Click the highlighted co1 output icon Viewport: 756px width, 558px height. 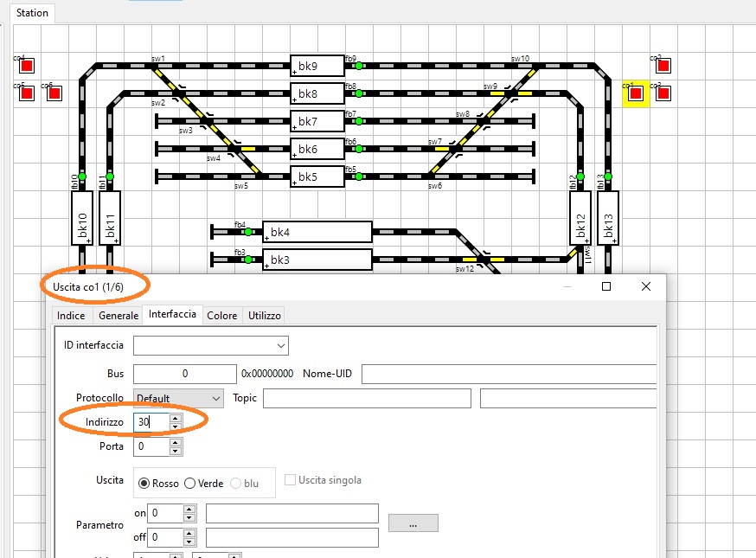point(636,93)
